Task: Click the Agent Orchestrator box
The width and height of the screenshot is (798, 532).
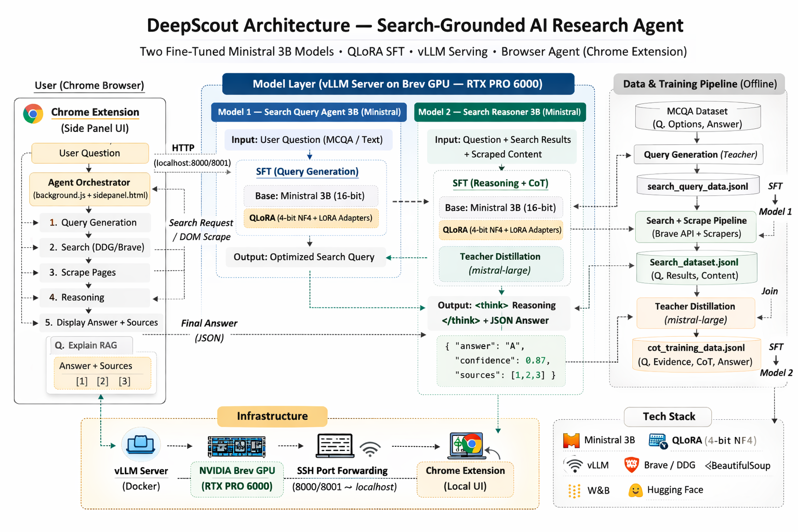Action: 90,188
